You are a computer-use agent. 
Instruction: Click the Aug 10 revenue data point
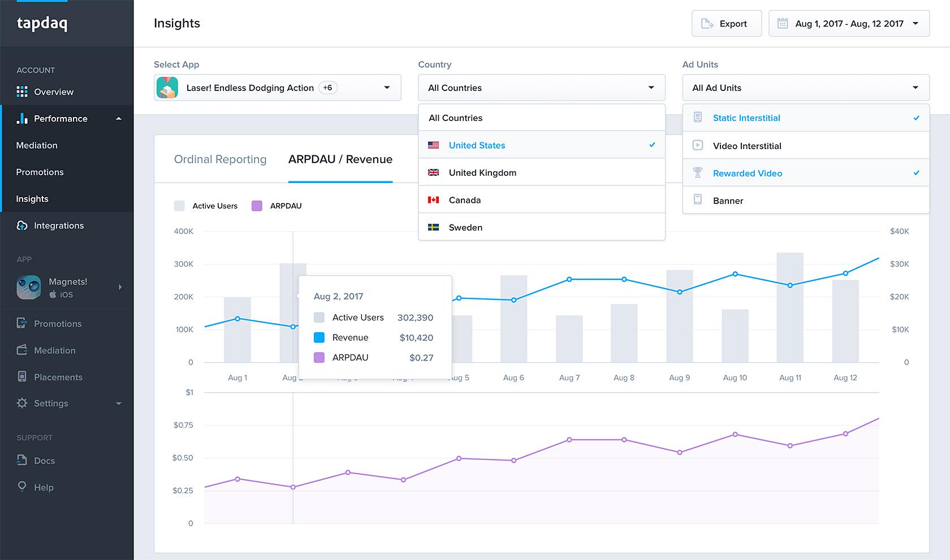coord(735,274)
